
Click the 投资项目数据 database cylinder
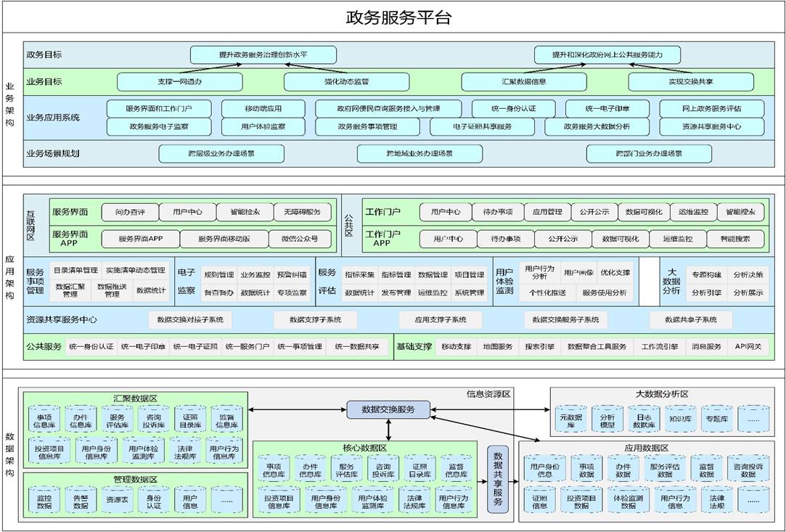(x=581, y=500)
